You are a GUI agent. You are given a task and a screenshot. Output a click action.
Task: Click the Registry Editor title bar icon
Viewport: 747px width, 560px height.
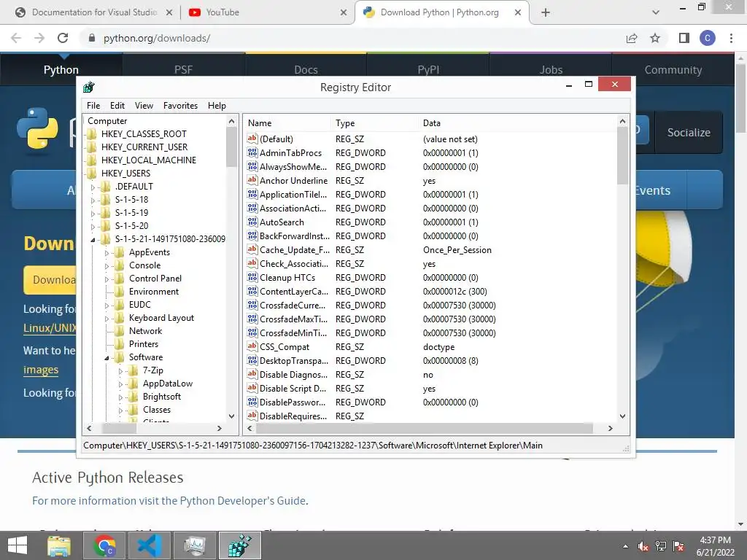coord(88,87)
